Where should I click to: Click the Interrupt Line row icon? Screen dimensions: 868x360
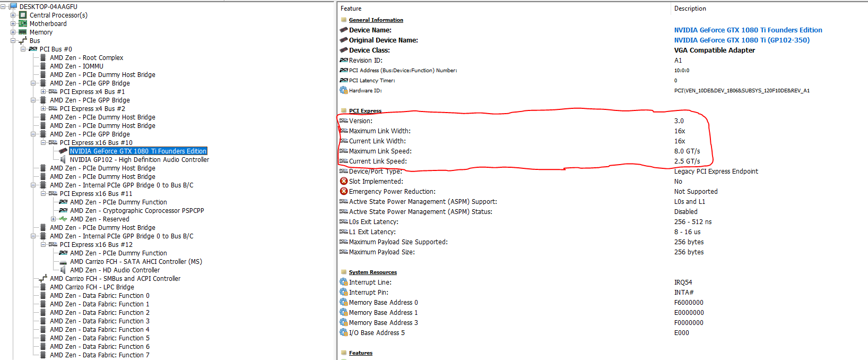343,282
